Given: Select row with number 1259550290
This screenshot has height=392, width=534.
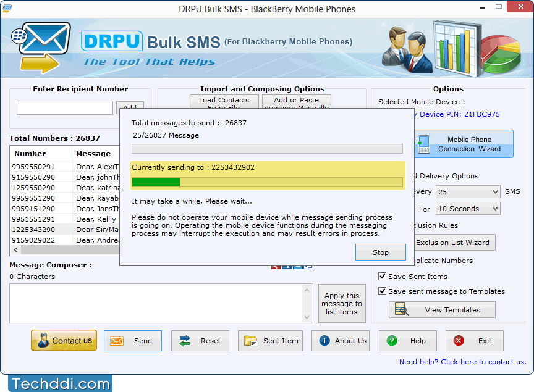Looking at the screenshot, I should click(x=65, y=188).
